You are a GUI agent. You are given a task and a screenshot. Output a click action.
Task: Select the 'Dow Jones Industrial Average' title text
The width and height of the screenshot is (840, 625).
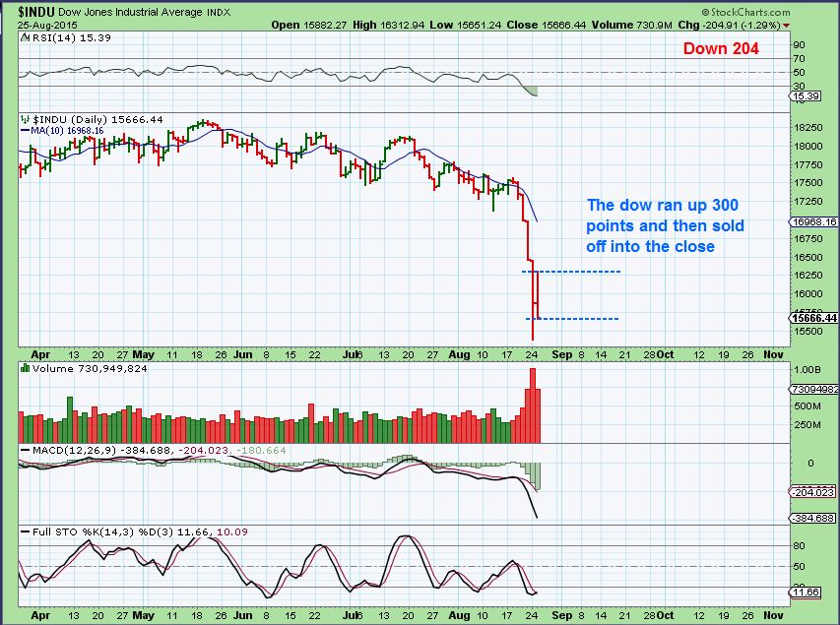pyautogui.click(x=130, y=12)
